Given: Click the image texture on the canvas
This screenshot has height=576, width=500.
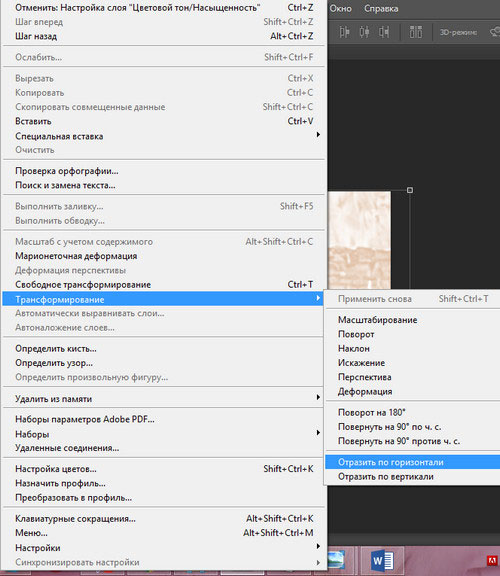Looking at the screenshot, I should click(x=359, y=240).
